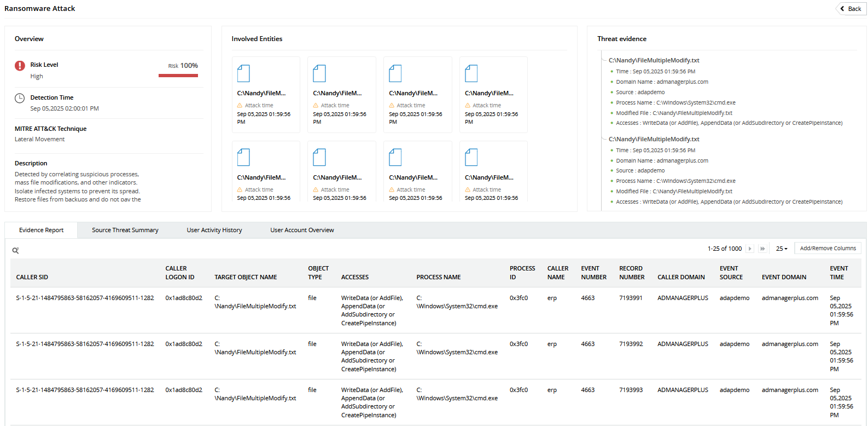Click first file icon in Involved Entities
Screen dimensions: 868x426
point(243,73)
